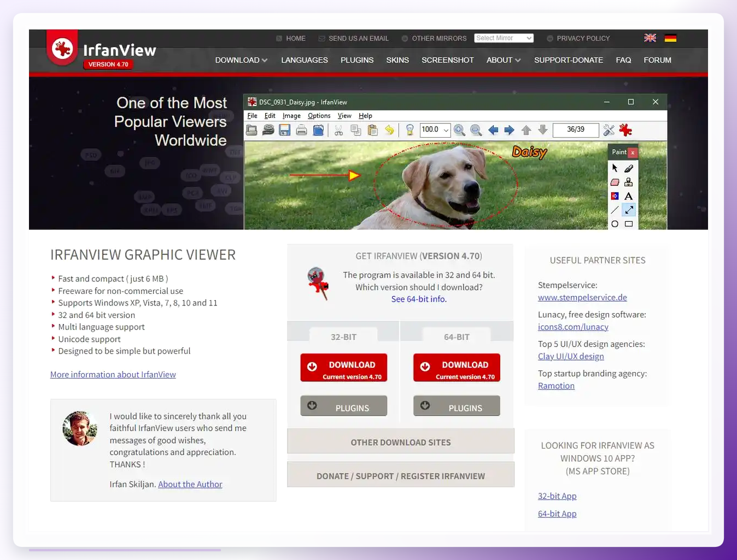Click the grey down arrow toolbar icon
The height and width of the screenshot is (560, 737).
pyautogui.click(x=543, y=130)
